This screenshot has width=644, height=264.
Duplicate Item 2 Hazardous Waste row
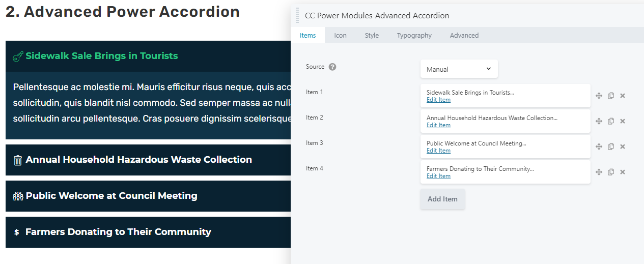(x=611, y=121)
